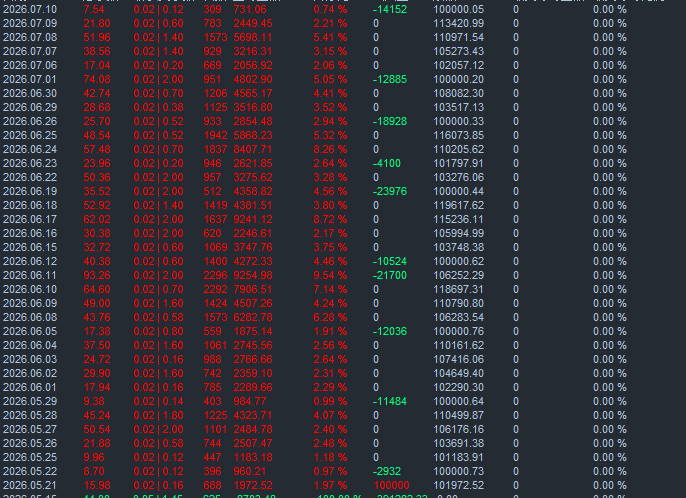Click balance 113420.99 in the 2026.07.09 row
The image size is (686, 498).
(458, 23)
